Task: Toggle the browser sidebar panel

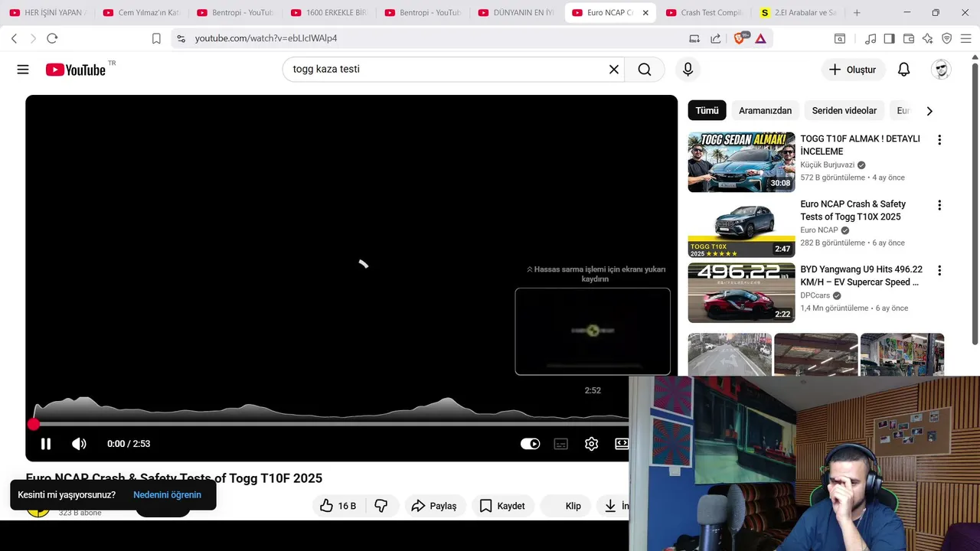Action: 889,38
